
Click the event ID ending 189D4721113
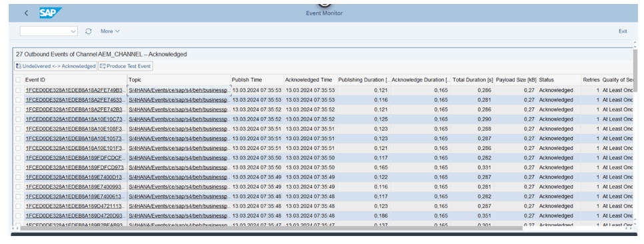[x=75, y=206]
